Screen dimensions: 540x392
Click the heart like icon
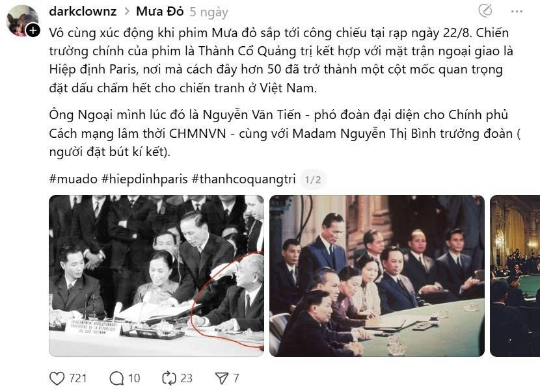pyautogui.click(x=57, y=378)
